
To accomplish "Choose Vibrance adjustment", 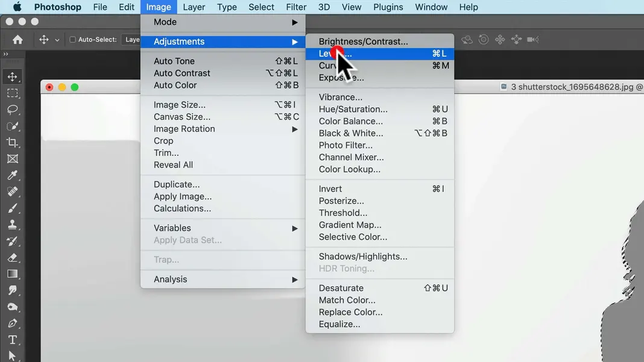I will (x=380, y=97).
